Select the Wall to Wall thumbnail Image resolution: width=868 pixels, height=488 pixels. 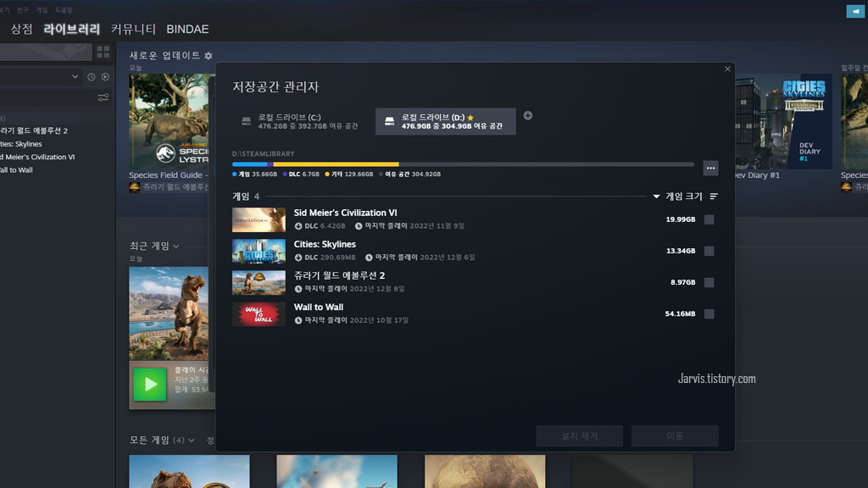tap(259, 313)
